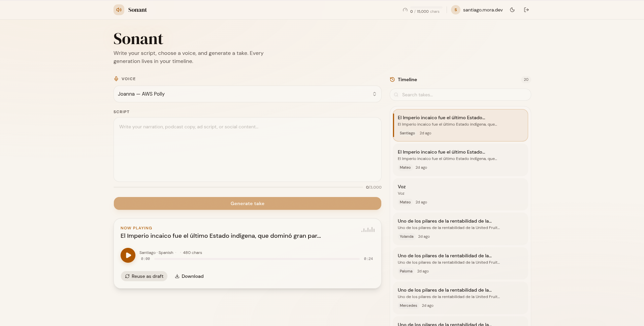
Task: Click the Generate take button
Action: 248,203
